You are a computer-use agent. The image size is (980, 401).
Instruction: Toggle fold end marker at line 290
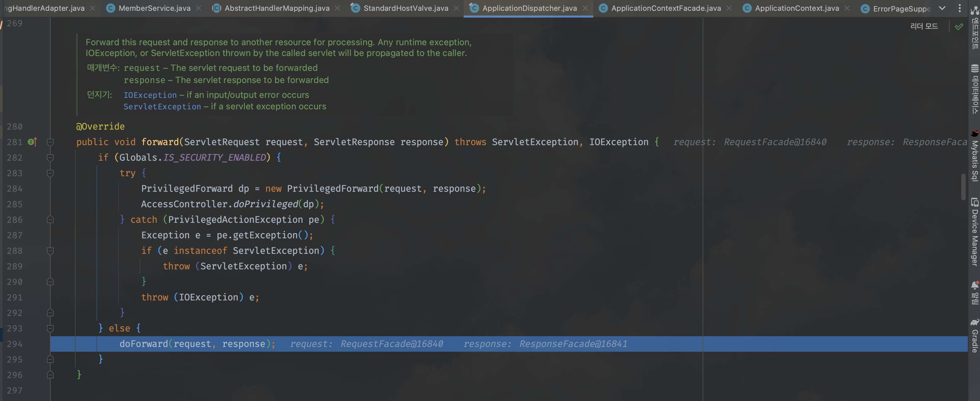[50, 282]
